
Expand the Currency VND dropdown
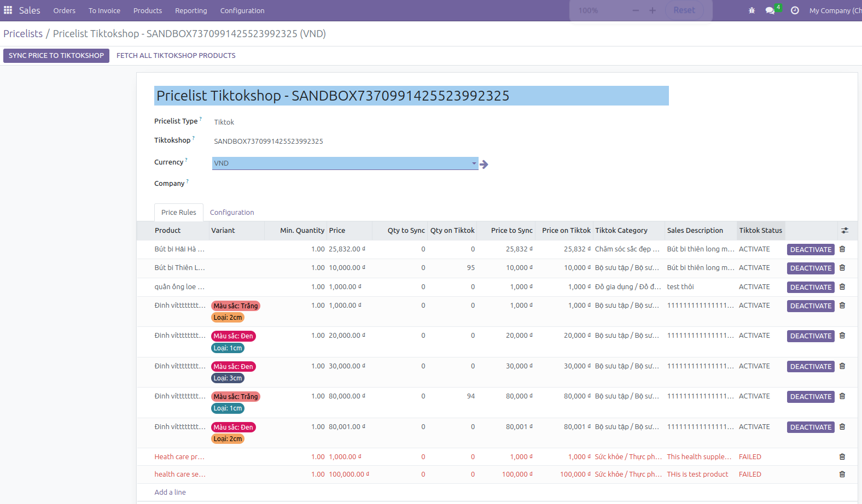pyautogui.click(x=474, y=163)
